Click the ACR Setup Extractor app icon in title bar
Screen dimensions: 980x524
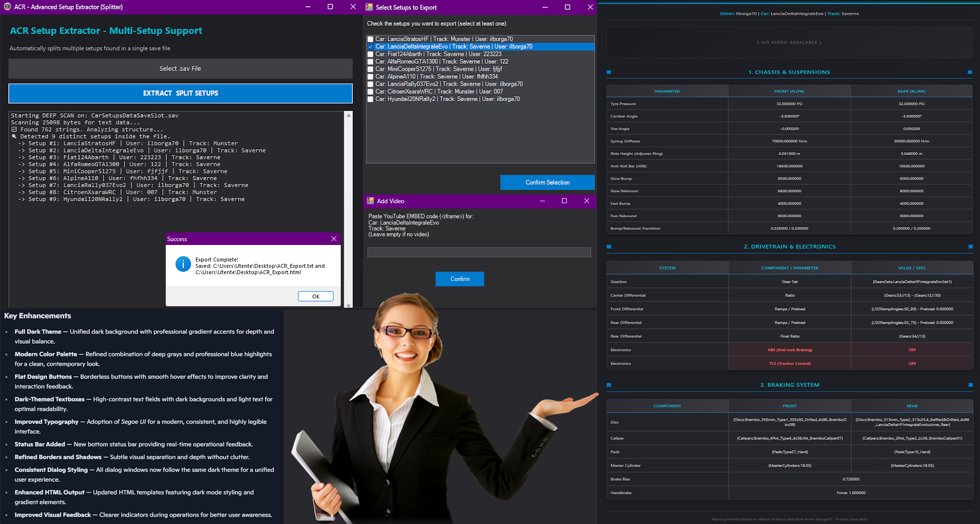point(7,7)
